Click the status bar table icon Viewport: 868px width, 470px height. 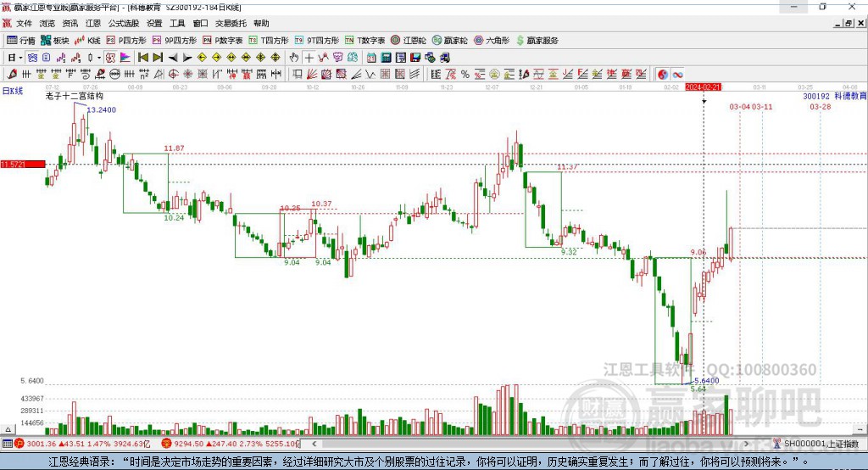[x=7, y=444]
